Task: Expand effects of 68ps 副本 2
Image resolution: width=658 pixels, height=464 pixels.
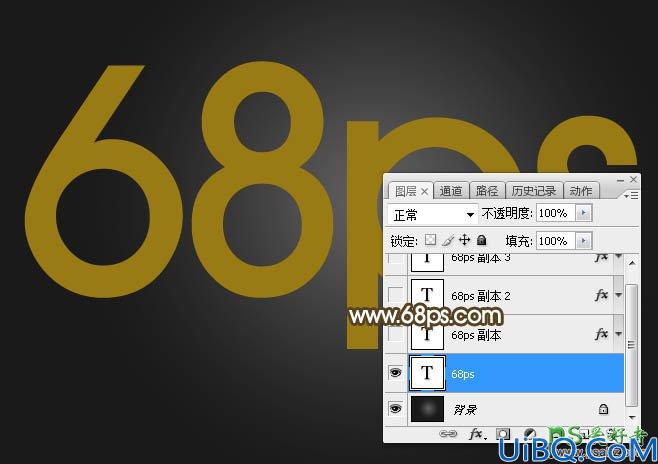Action: pos(618,295)
